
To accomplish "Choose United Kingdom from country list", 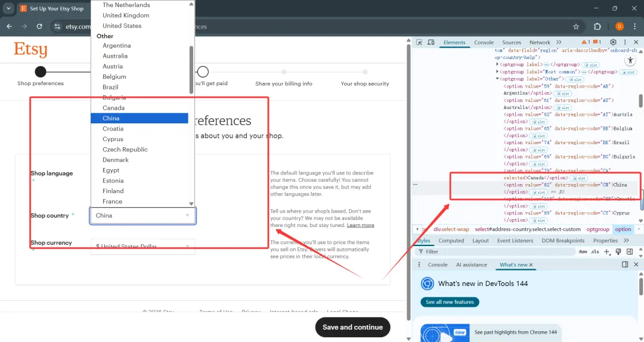I will (x=139, y=15).
